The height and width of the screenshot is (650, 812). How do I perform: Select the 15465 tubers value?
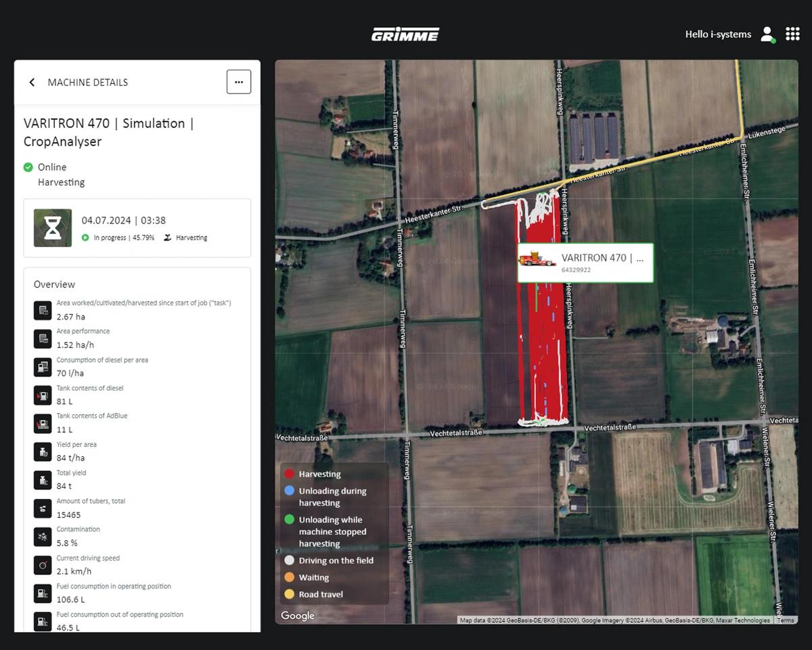69,515
